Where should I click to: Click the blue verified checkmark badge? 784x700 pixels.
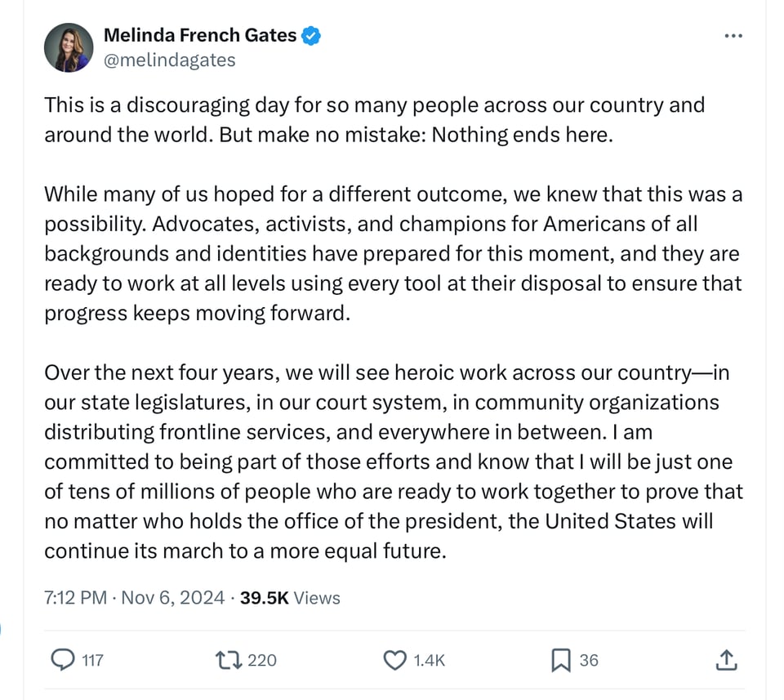tap(311, 35)
